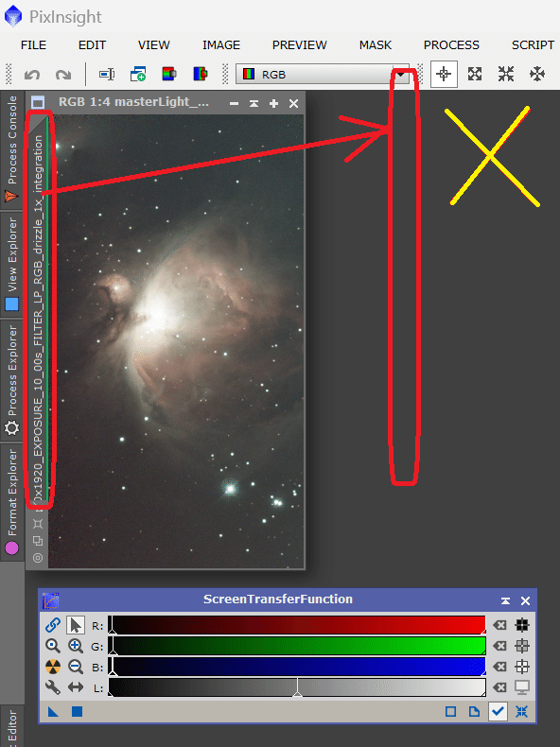The width and height of the screenshot is (560, 747).
Task: Open the MASK menu
Action: 376,45
